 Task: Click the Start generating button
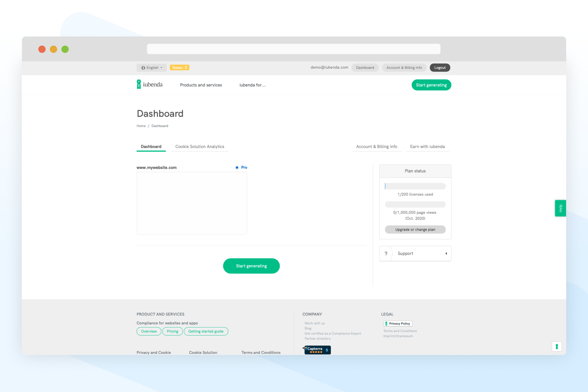pyautogui.click(x=252, y=266)
